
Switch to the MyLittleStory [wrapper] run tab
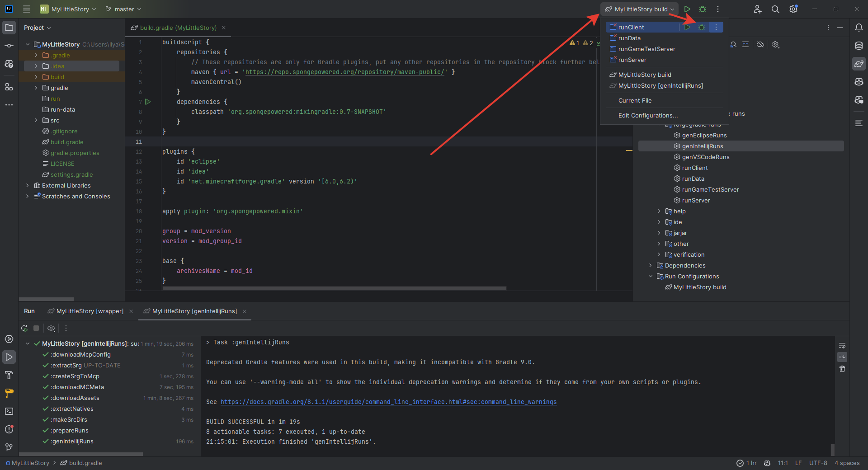click(90, 311)
